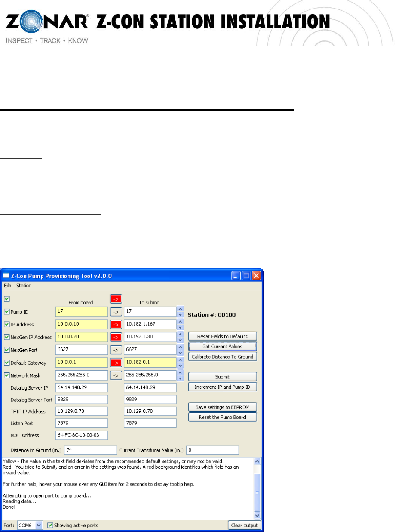
Task: Click Reset Fields to Defaults button
Action: (x=222, y=336)
